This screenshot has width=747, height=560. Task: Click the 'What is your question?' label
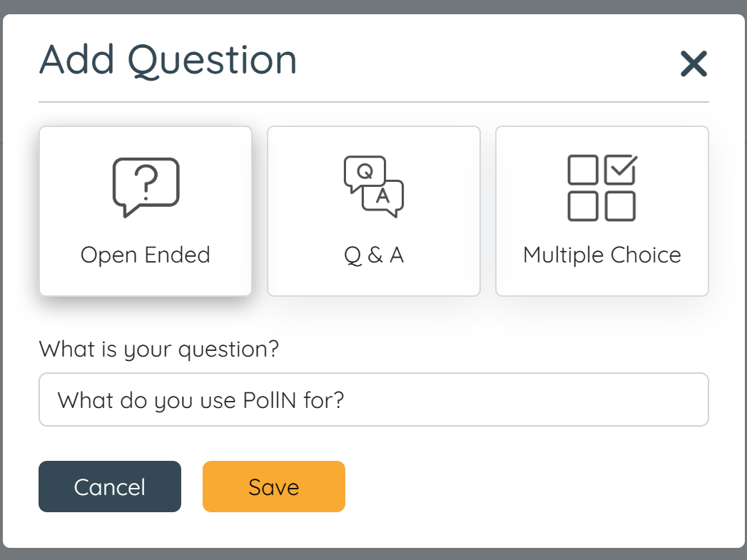(x=160, y=349)
